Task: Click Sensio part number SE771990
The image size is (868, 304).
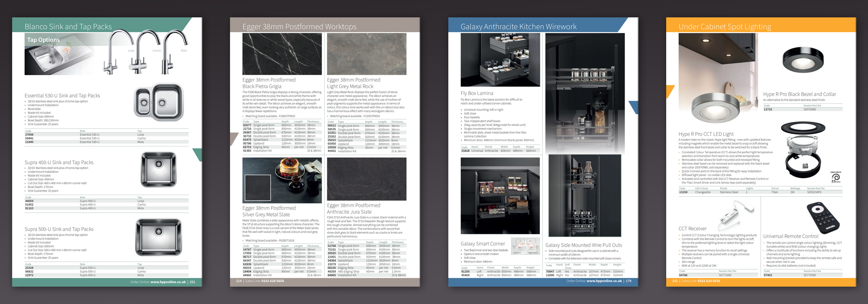Action: tap(725, 275)
